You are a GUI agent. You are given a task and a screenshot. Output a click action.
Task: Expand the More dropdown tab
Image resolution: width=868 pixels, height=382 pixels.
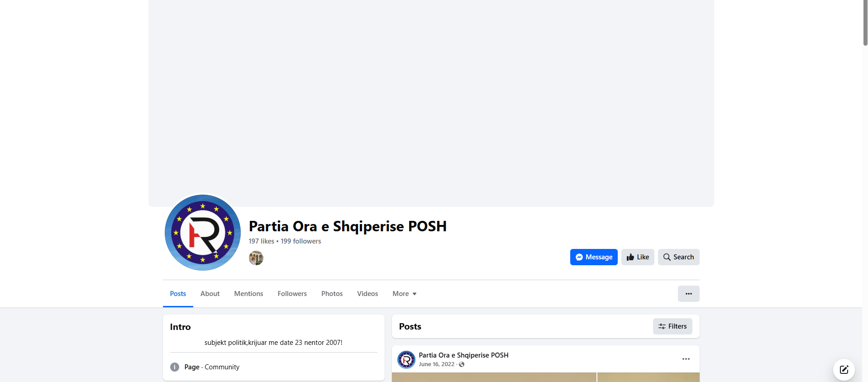pyautogui.click(x=405, y=294)
